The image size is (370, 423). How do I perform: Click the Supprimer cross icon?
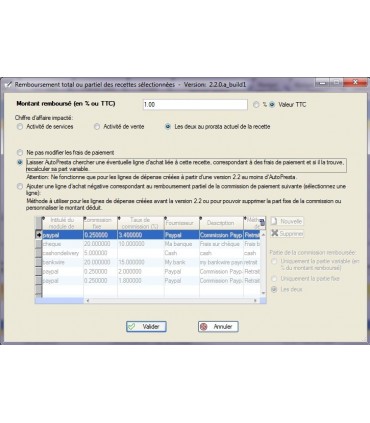[x=275, y=233]
